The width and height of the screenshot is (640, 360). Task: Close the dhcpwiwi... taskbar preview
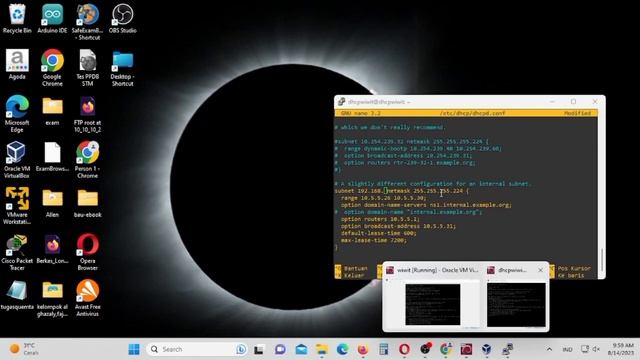[x=540, y=270]
